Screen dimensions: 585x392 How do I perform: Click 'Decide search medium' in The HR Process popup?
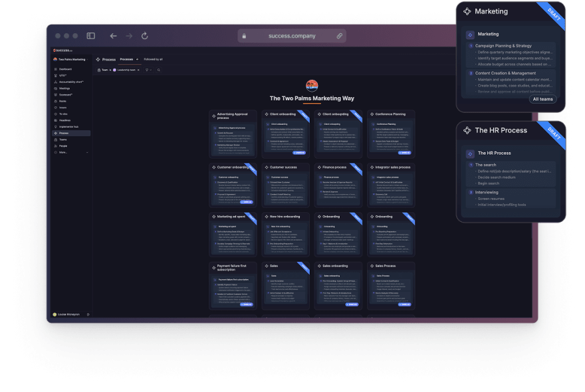496,177
